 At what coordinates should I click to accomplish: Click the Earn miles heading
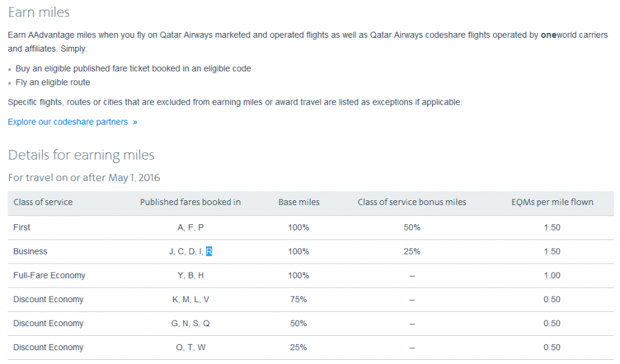coord(39,12)
